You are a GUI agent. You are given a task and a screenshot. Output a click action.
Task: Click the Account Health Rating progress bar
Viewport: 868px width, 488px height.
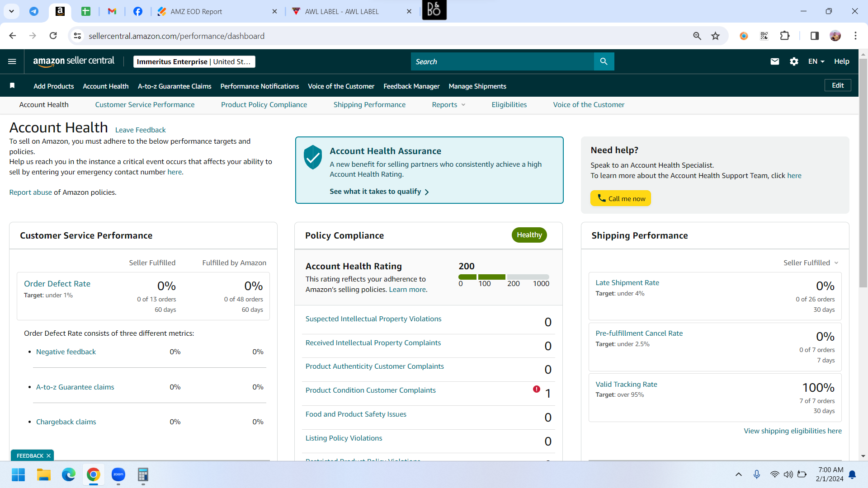[x=504, y=277]
